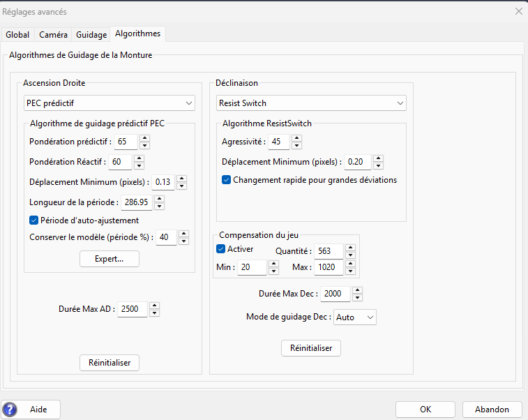
Task: Open the Expert... settings button
Action: (x=110, y=259)
